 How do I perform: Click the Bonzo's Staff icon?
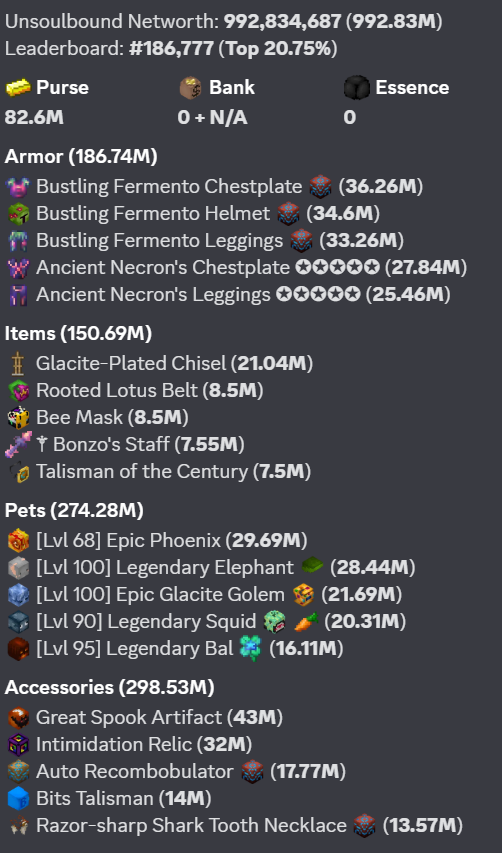tap(18, 444)
